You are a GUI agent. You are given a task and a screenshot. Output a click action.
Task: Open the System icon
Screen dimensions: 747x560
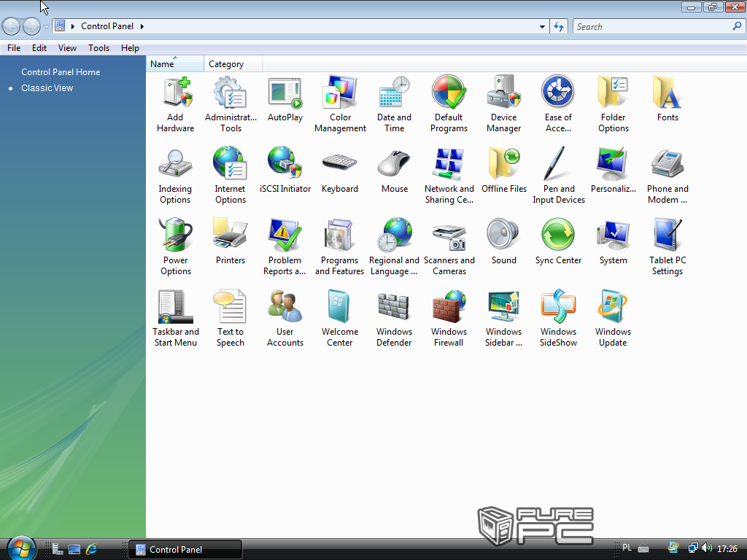(613, 242)
